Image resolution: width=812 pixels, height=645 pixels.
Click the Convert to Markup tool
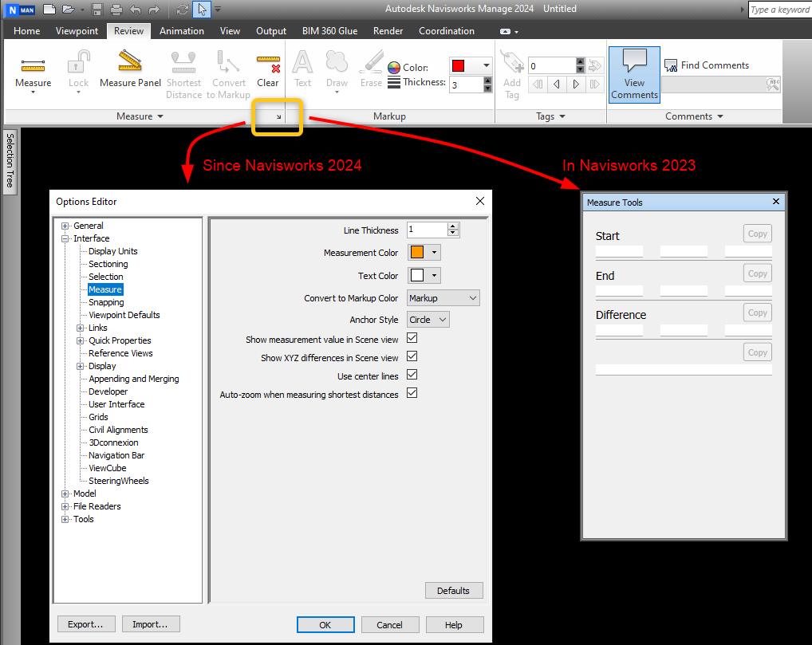(x=228, y=74)
